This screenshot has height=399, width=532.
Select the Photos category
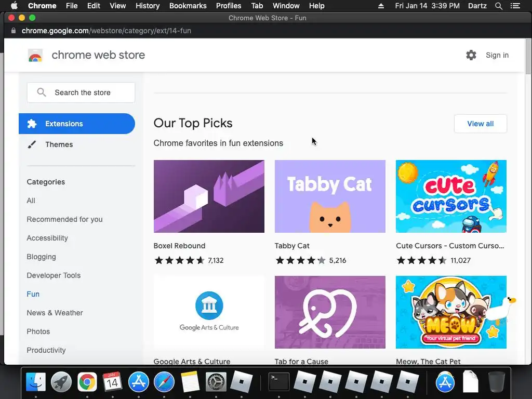tap(38, 331)
